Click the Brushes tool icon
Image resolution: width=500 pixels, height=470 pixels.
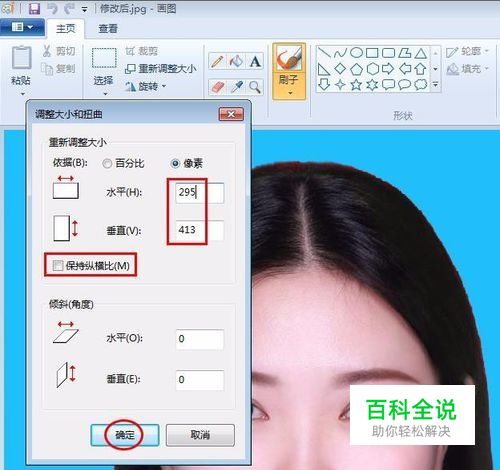(289, 58)
